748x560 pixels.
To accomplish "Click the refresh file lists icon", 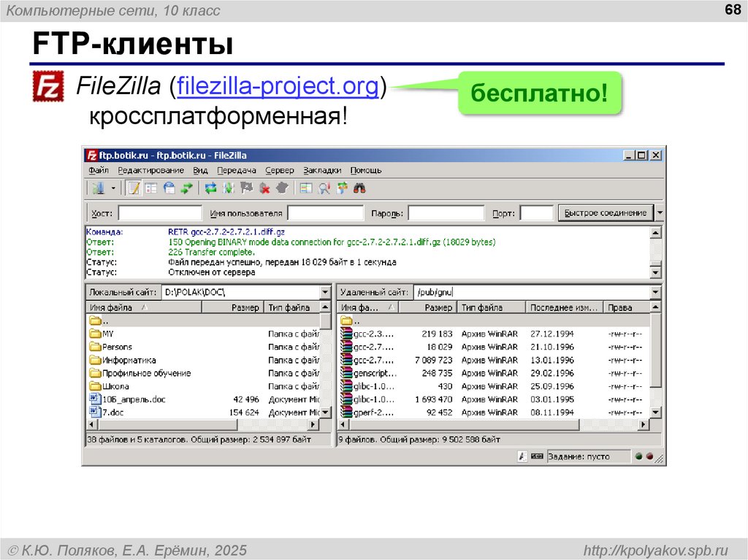I will [210, 188].
